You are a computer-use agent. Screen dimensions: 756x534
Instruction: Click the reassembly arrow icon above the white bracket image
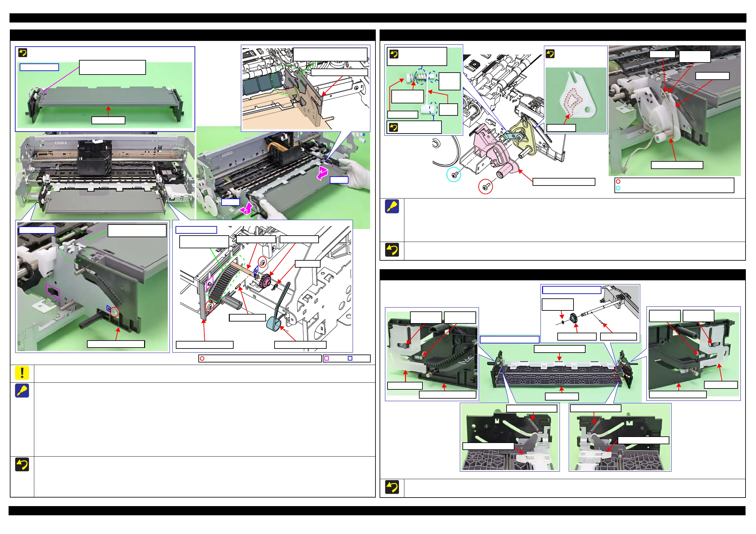tap(550, 54)
